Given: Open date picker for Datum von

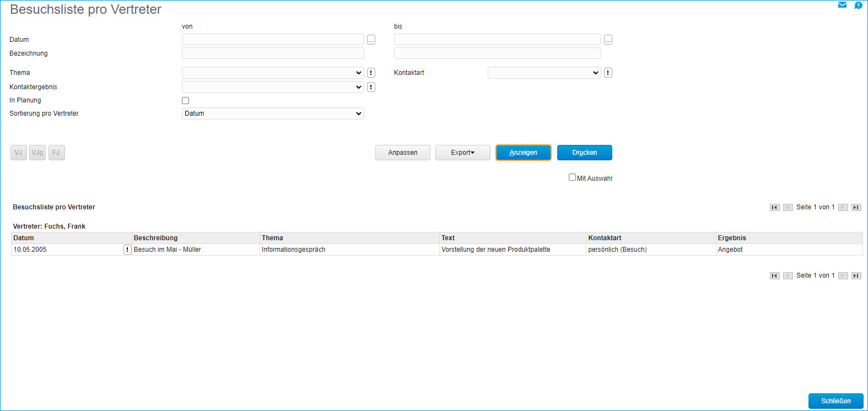Looking at the screenshot, I should 371,40.
